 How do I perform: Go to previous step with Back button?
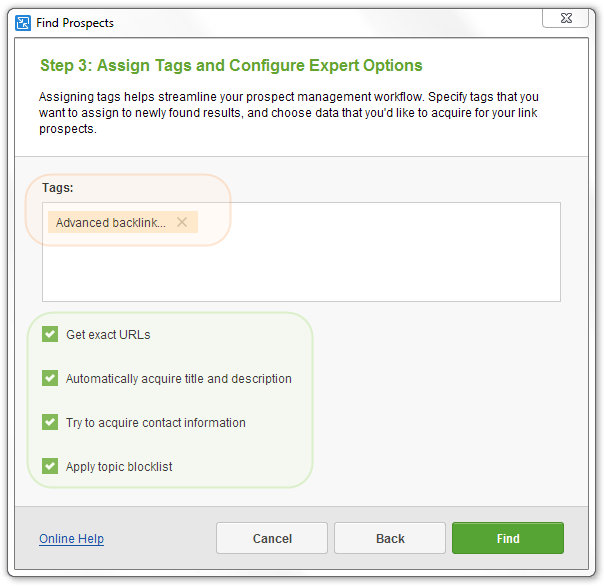point(390,538)
